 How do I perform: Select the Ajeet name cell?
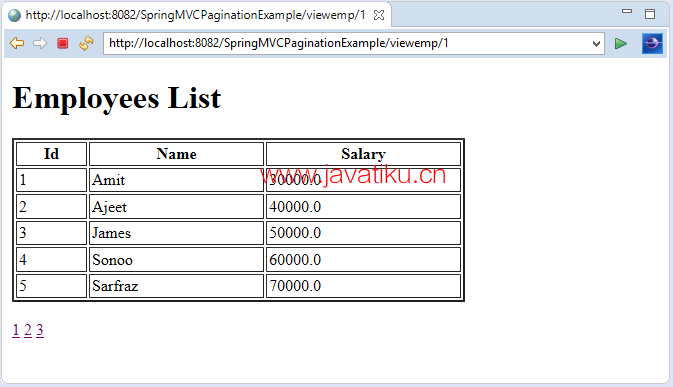(176, 206)
